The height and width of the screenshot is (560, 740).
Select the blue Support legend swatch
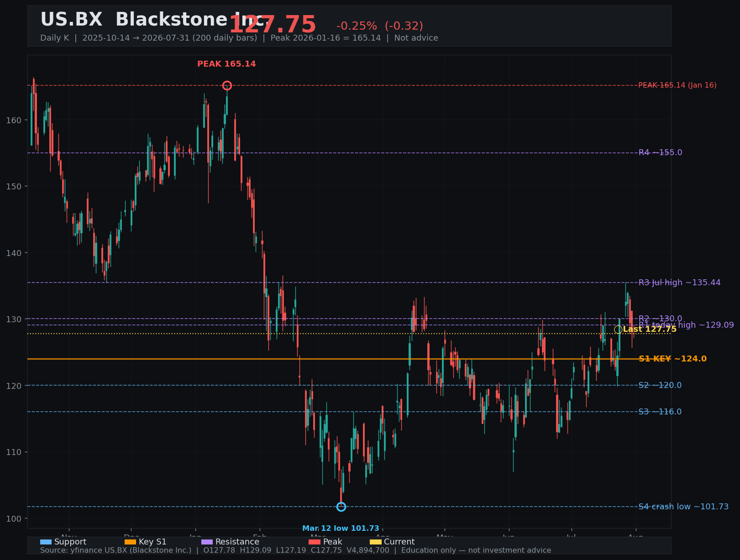click(46, 542)
